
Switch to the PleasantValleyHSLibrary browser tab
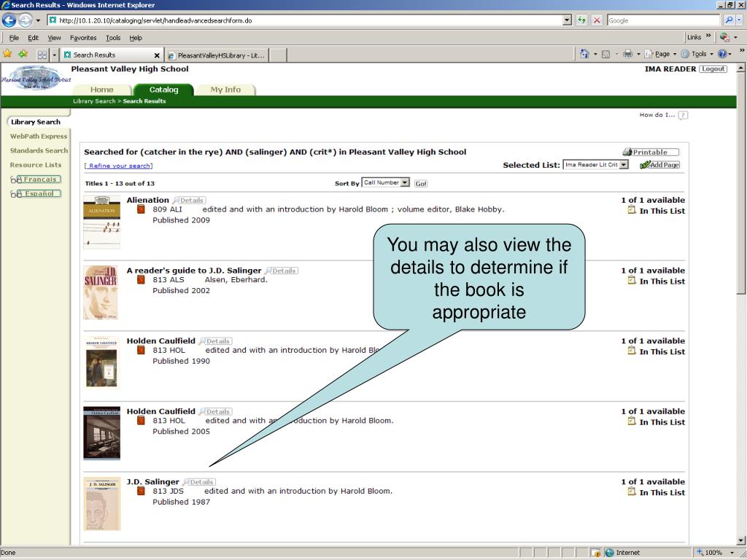point(217,55)
